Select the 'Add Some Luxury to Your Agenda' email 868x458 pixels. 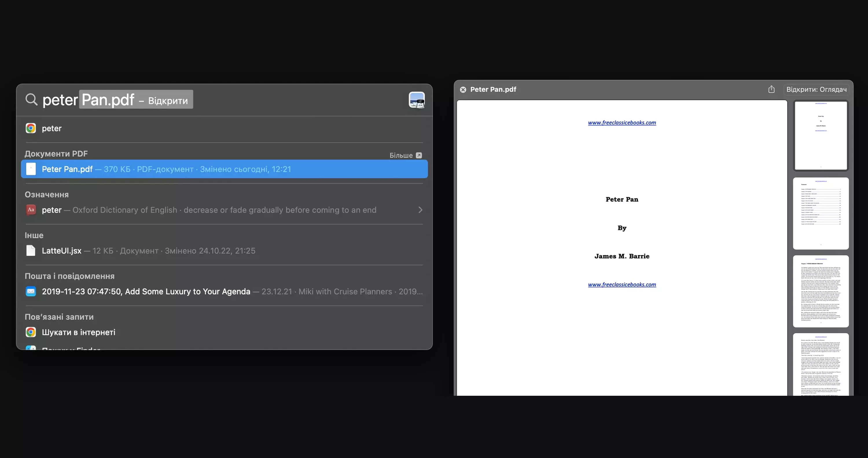[224, 292]
